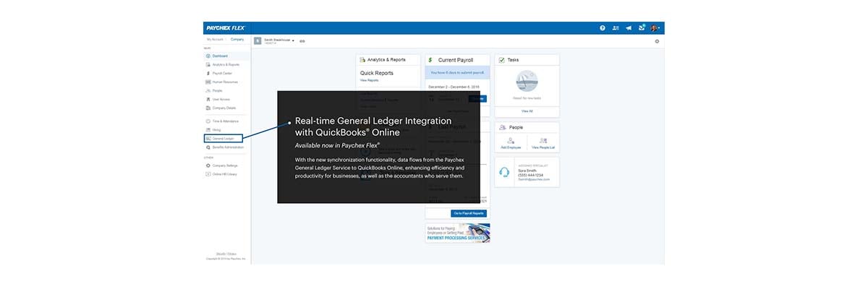Click the settings gear icon
Image resolution: width=868 pixels, height=289 pixels.
tap(657, 41)
